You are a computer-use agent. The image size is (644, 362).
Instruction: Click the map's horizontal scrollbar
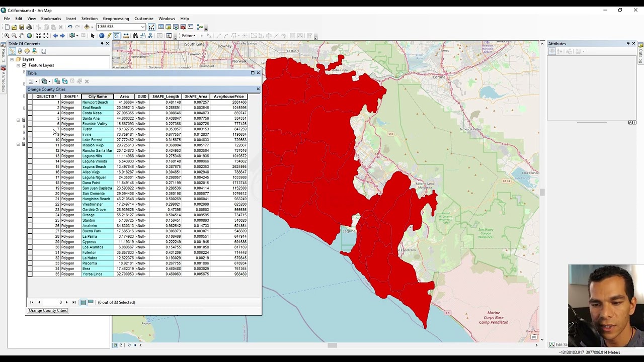click(332, 345)
